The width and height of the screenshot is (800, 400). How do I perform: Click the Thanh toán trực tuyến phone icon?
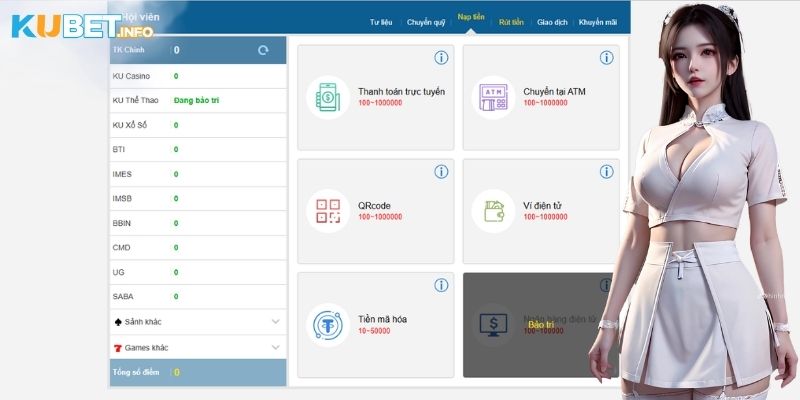coord(328,97)
